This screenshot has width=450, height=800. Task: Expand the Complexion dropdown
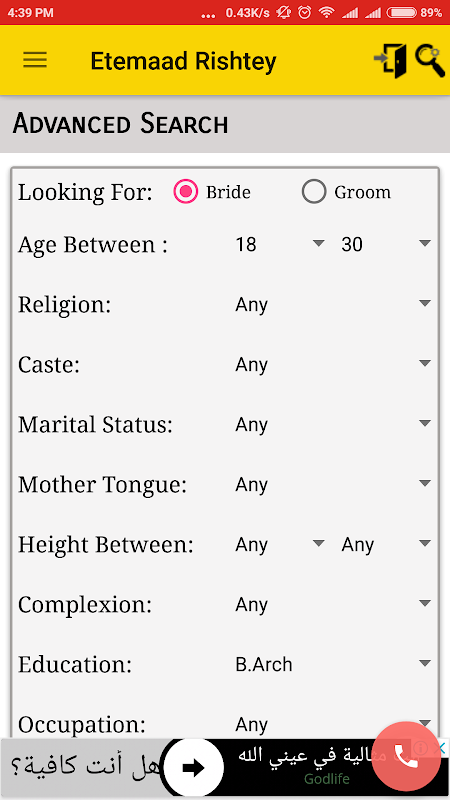(x=333, y=605)
